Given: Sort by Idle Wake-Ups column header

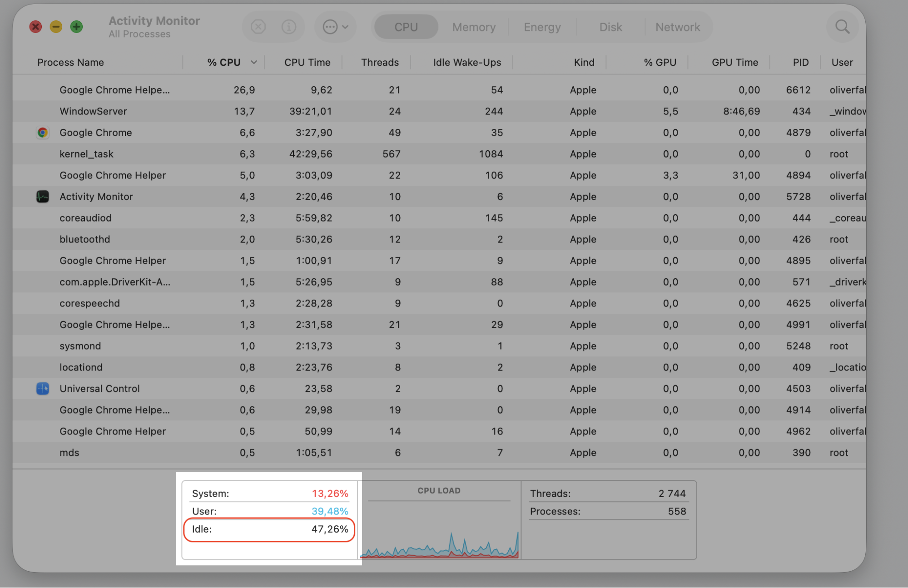Looking at the screenshot, I should (x=467, y=62).
